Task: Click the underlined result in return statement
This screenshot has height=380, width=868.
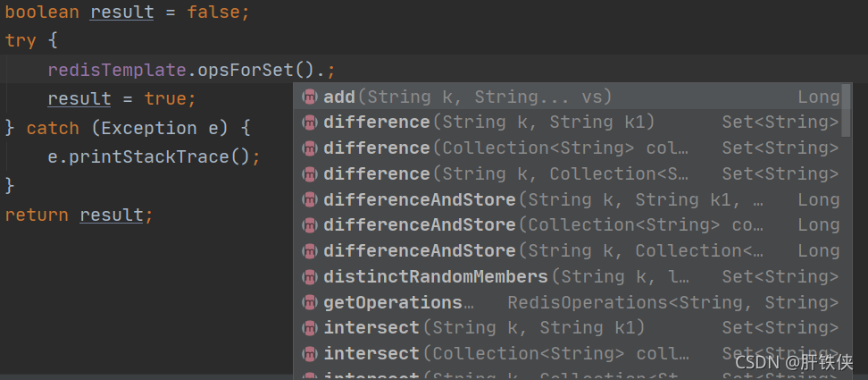Action: [112, 215]
